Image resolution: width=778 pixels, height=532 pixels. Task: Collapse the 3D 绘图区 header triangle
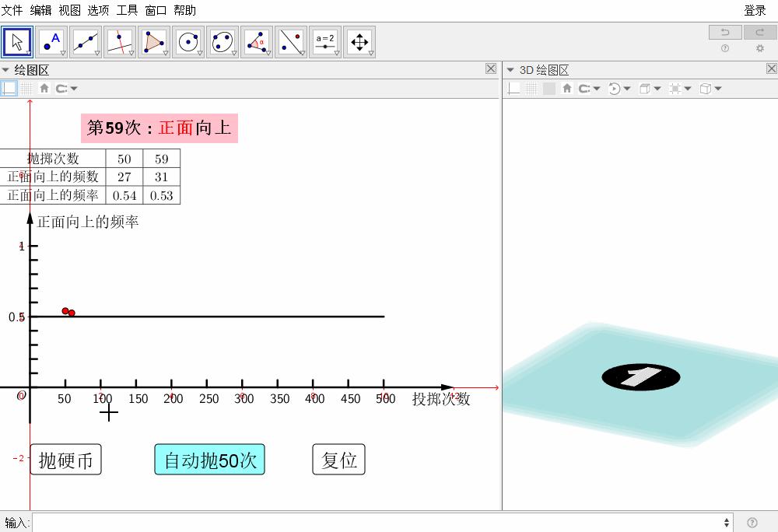[510, 70]
